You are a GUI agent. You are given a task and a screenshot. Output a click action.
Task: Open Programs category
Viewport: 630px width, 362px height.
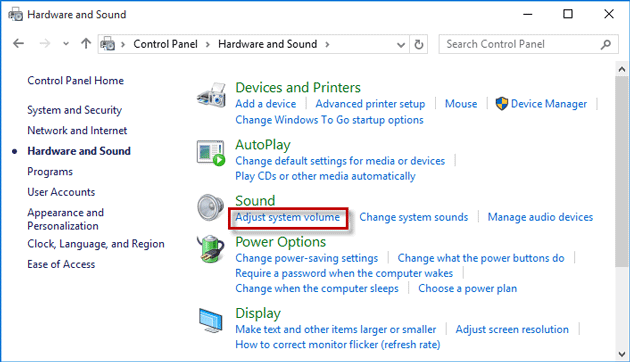tap(50, 172)
